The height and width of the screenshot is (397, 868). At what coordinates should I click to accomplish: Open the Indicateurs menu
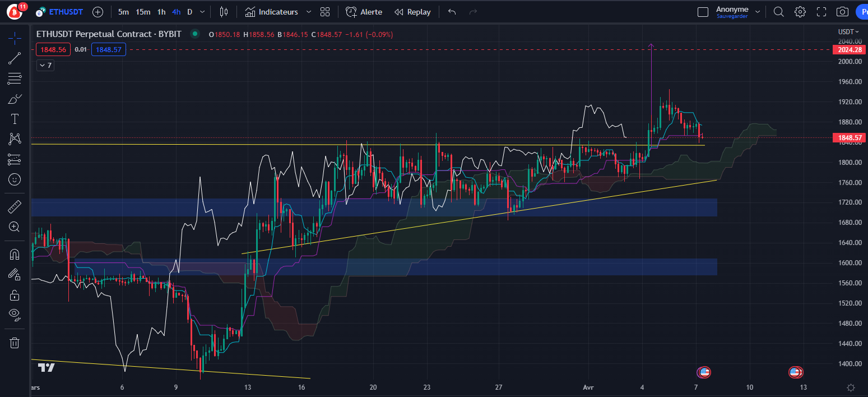point(272,12)
